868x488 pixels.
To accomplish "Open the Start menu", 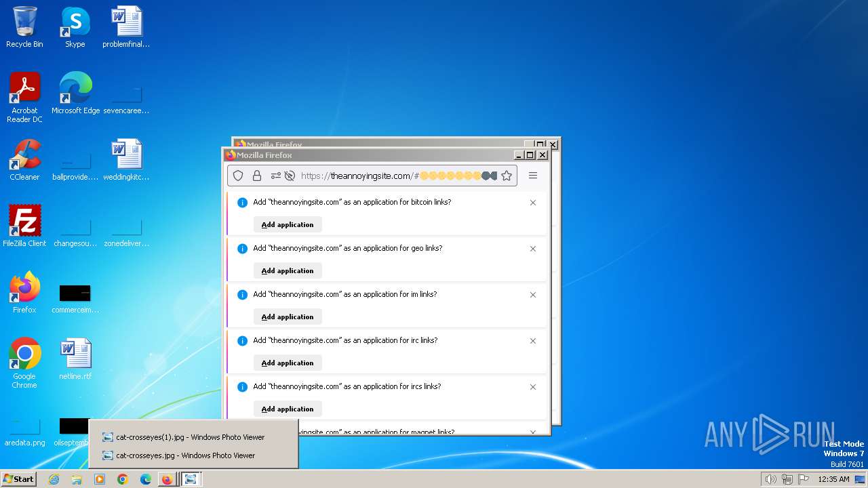I will tap(18, 479).
